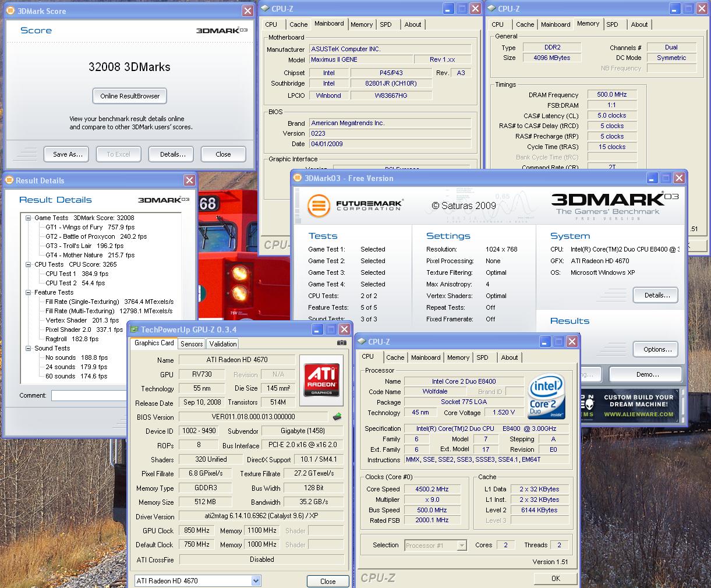
Task: Click the BIOS Version field in GPU-Z
Action: (253, 417)
